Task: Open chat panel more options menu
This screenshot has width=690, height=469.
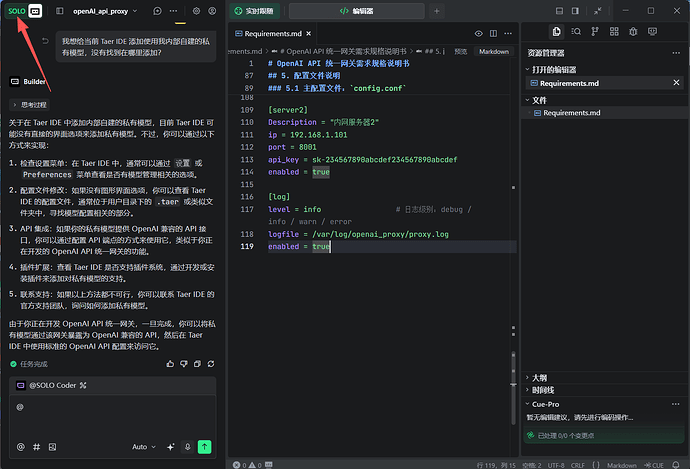Action: click(x=173, y=11)
